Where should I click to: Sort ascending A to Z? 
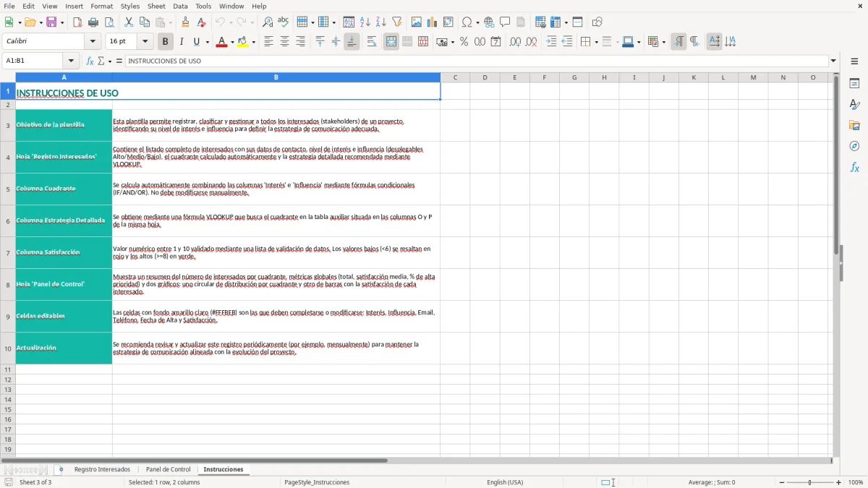point(365,22)
